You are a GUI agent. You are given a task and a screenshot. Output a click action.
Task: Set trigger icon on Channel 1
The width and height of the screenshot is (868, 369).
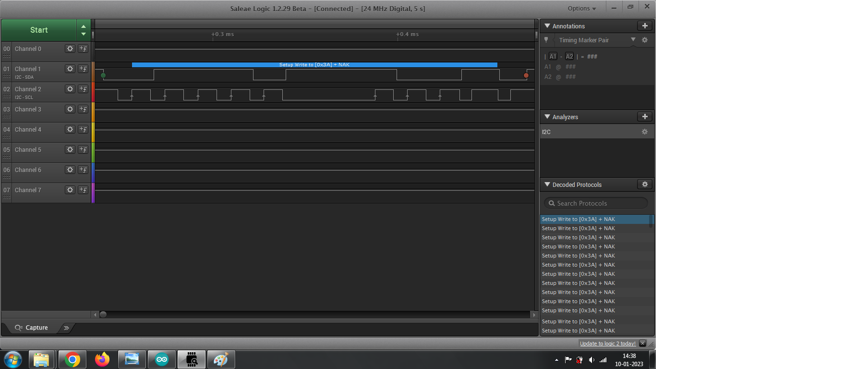tap(83, 69)
